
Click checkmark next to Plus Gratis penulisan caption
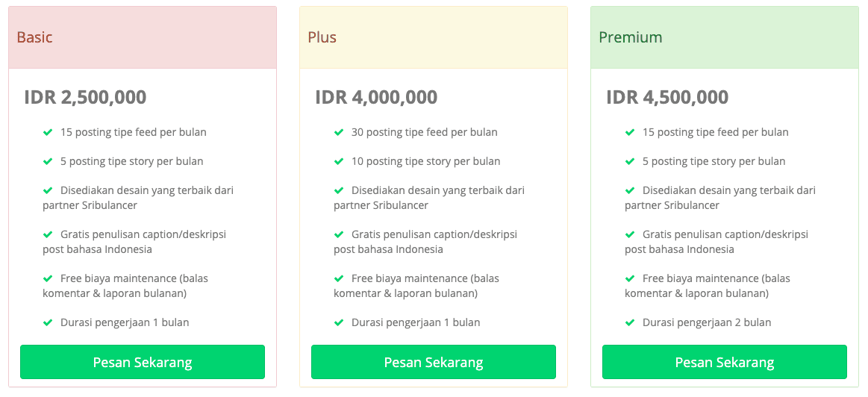tap(339, 234)
